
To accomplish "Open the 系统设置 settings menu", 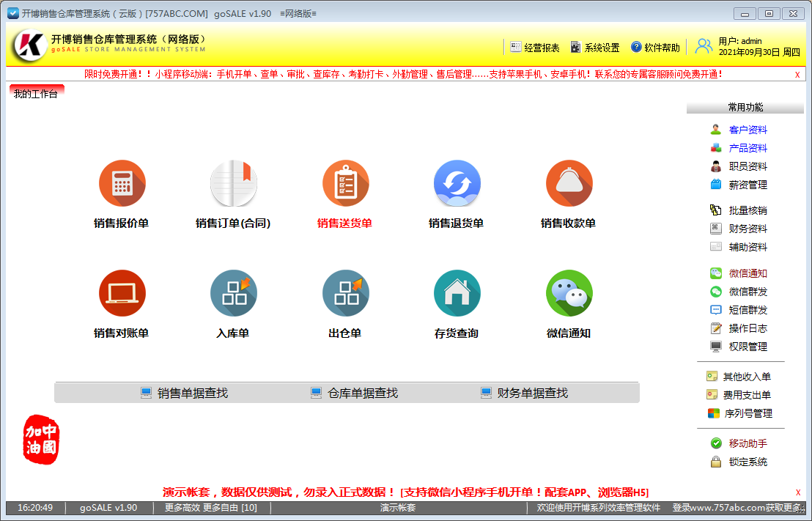I will (601, 46).
